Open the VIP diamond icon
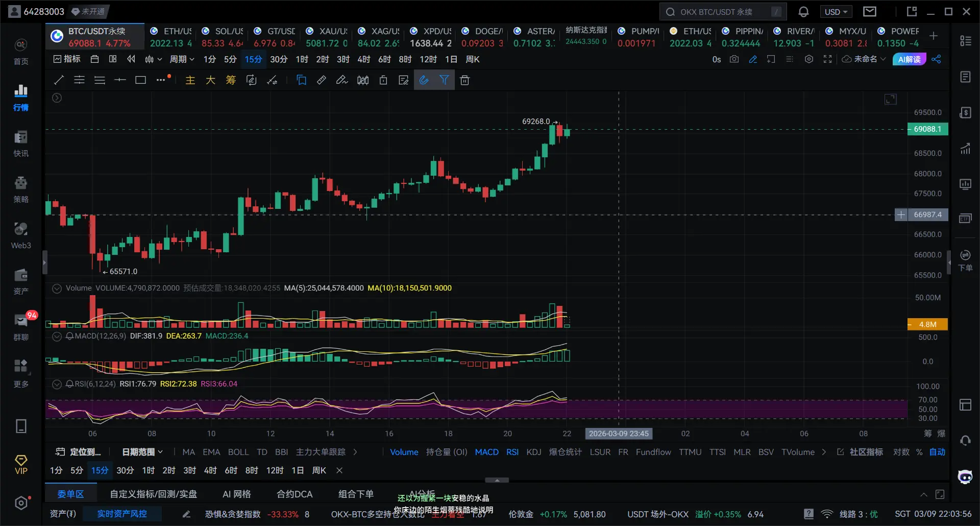 pos(21,465)
